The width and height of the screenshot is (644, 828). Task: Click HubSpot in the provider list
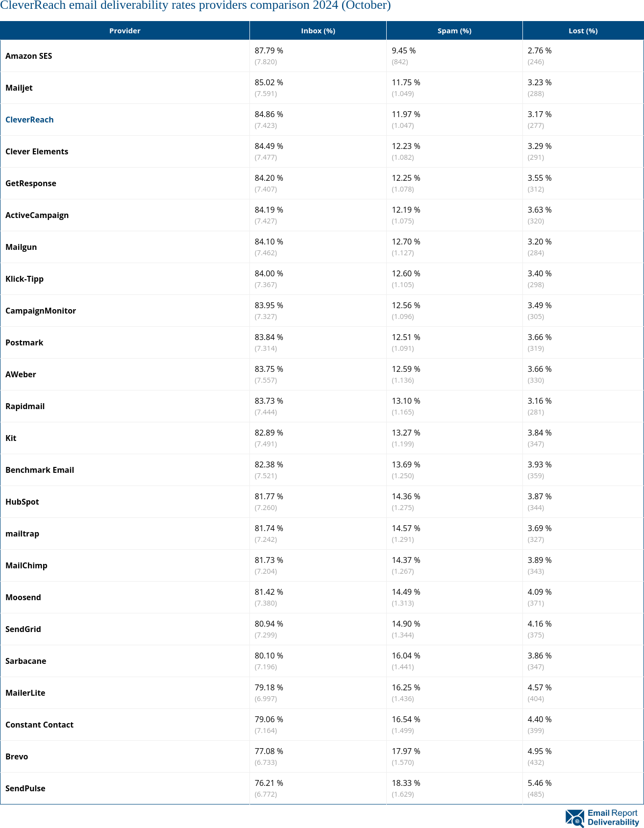[22, 502]
